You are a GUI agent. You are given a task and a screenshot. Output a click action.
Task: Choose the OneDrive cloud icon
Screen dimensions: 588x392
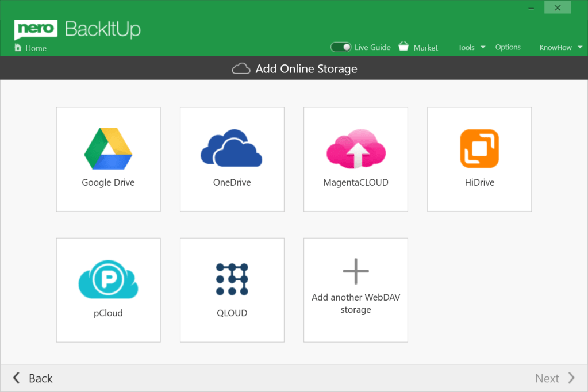(231, 148)
